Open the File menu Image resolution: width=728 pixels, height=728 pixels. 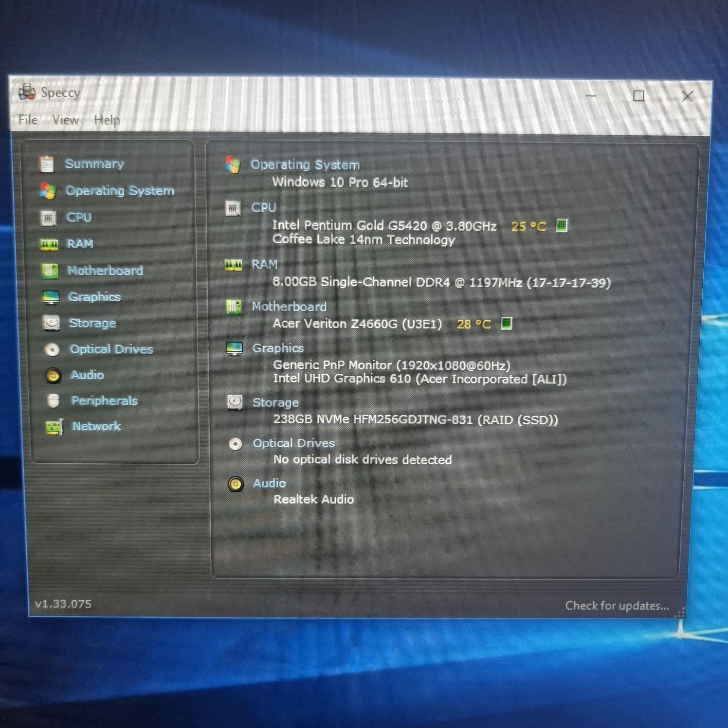[28, 120]
